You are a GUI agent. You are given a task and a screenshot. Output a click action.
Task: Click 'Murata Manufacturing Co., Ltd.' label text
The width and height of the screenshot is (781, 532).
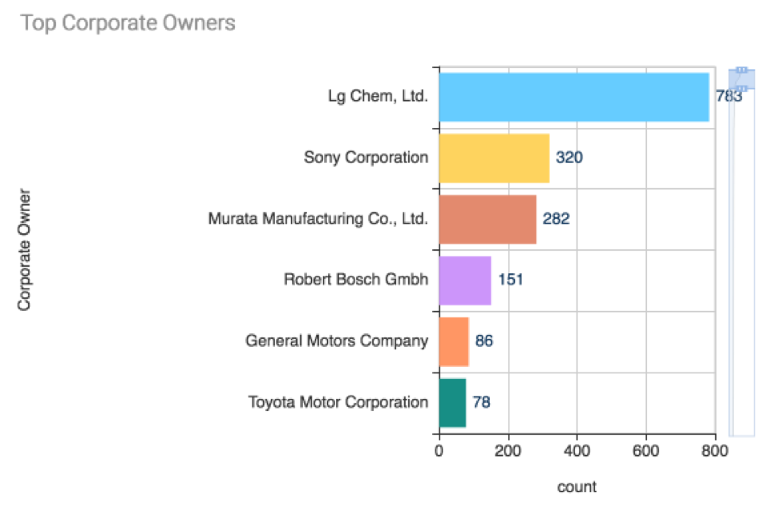click(318, 219)
